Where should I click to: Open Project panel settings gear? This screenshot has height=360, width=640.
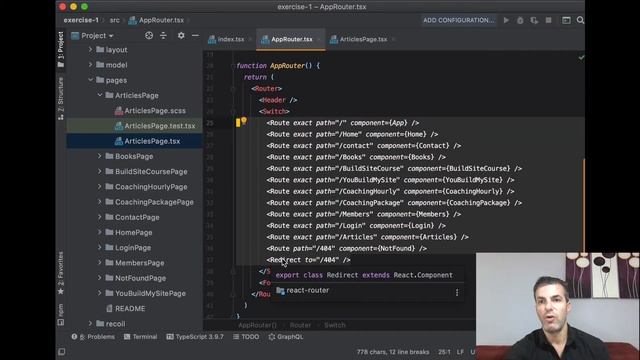(x=181, y=36)
